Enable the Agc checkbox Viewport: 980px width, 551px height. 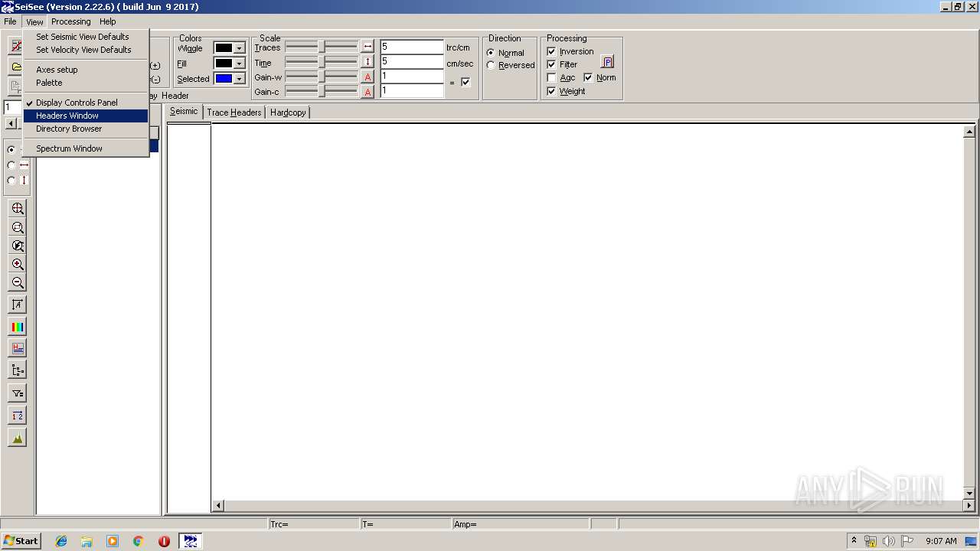(x=551, y=77)
